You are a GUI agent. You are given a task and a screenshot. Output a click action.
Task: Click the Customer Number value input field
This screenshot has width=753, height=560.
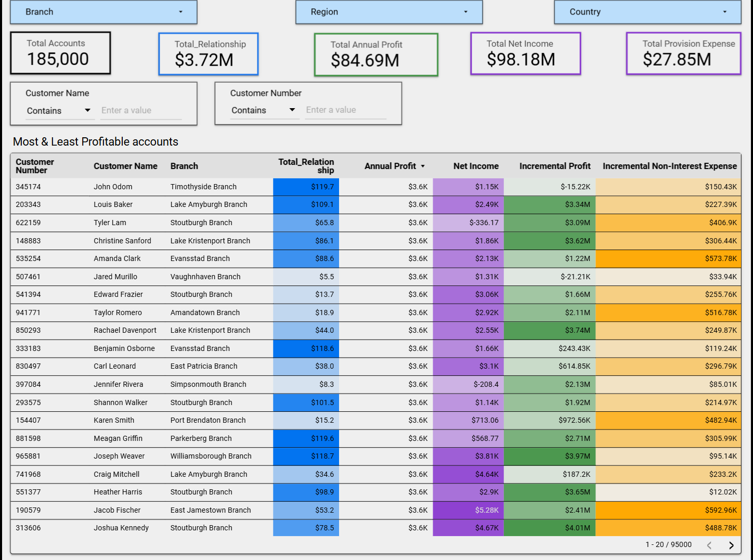click(x=346, y=110)
